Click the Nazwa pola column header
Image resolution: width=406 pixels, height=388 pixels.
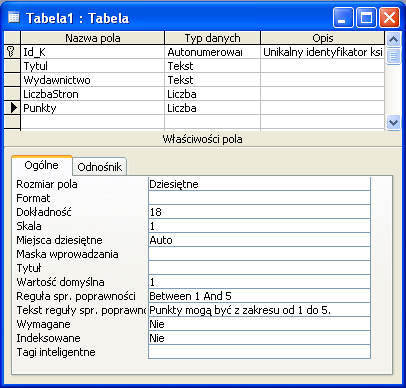tap(93, 38)
